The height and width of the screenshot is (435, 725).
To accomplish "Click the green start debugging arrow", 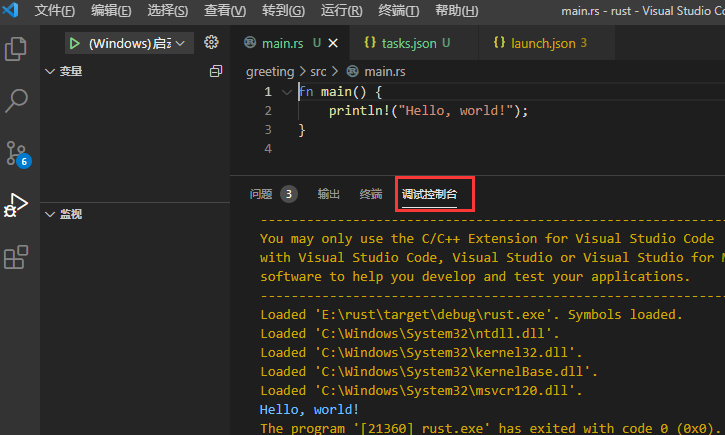I will pyautogui.click(x=74, y=44).
